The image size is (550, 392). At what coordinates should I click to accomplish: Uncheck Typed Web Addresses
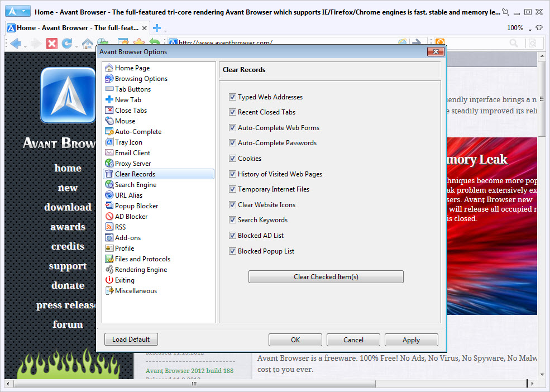tap(232, 97)
